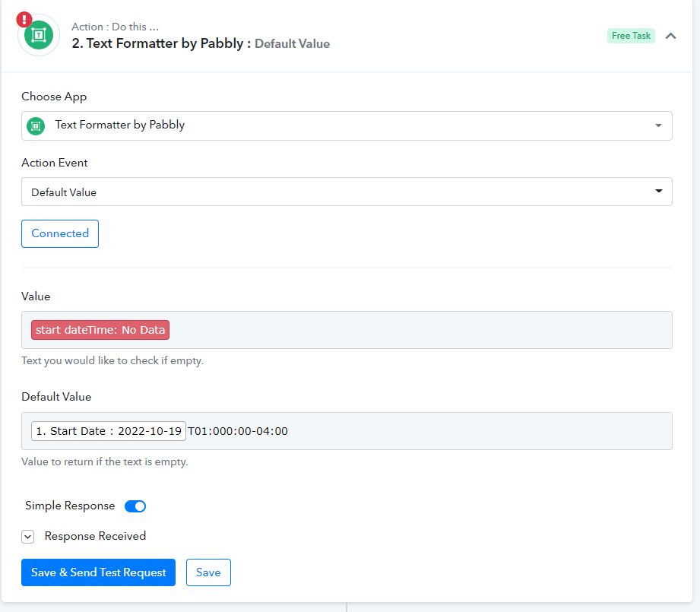Image resolution: width=700 pixels, height=612 pixels.
Task: Open the Action Event dropdown
Action: pos(347,192)
